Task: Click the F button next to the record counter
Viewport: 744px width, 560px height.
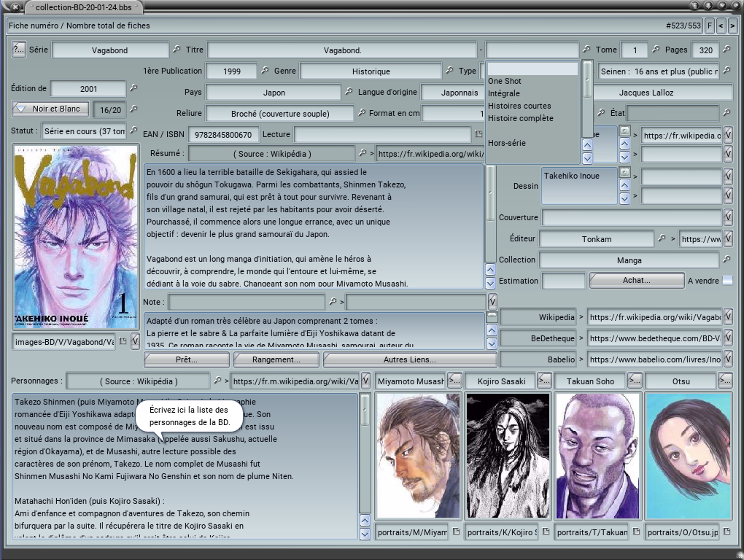Action: click(710, 26)
